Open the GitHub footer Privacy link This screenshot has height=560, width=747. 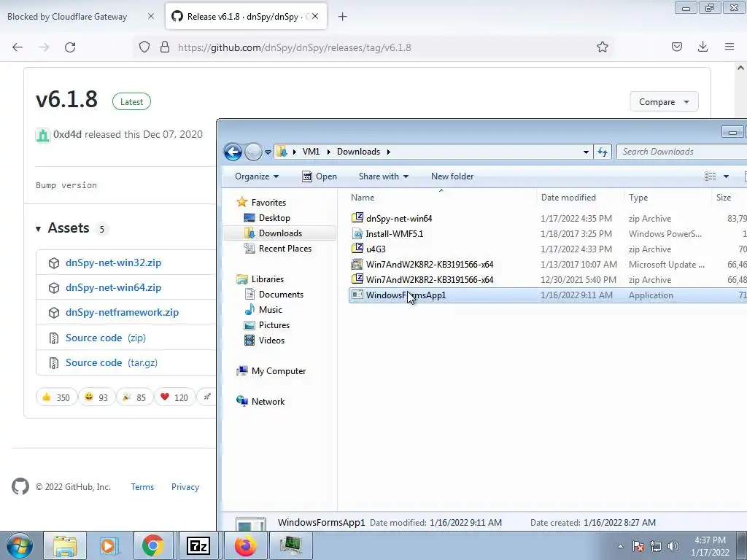coord(185,486)
